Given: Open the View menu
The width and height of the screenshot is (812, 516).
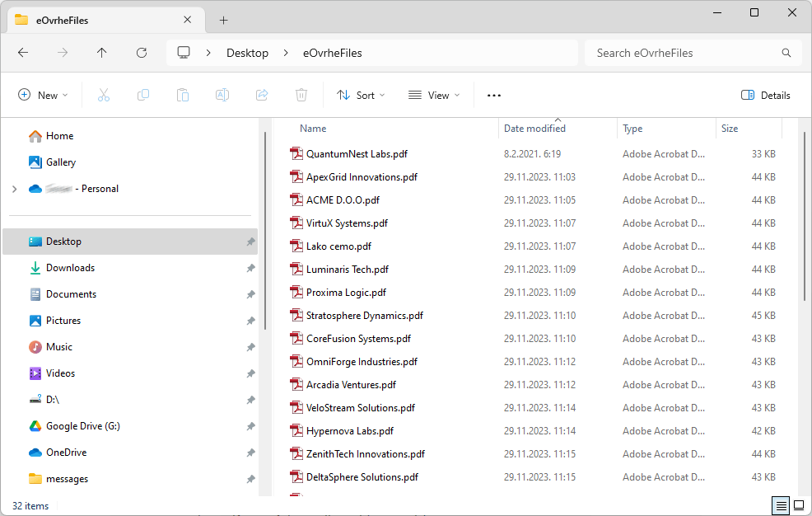Looking at the screenshot, I should tap(434, 95).
